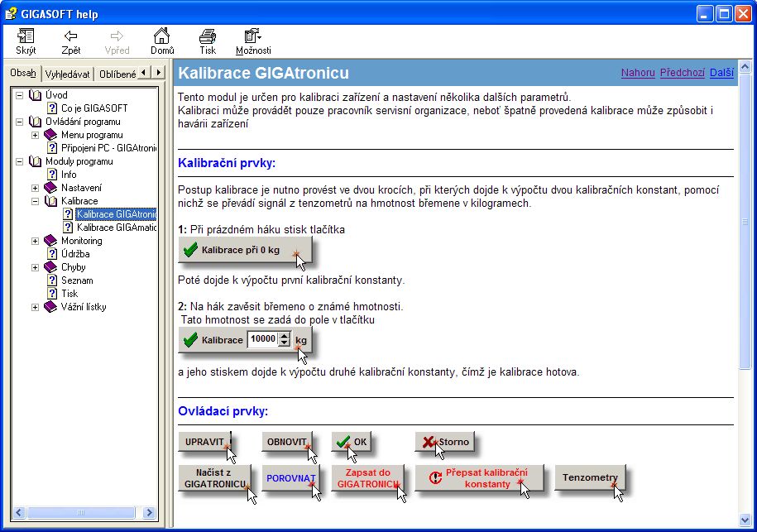Expand the Monitoring tree node
The height and width of the screenshot is (532, 757).
click(x=35, y=241)
